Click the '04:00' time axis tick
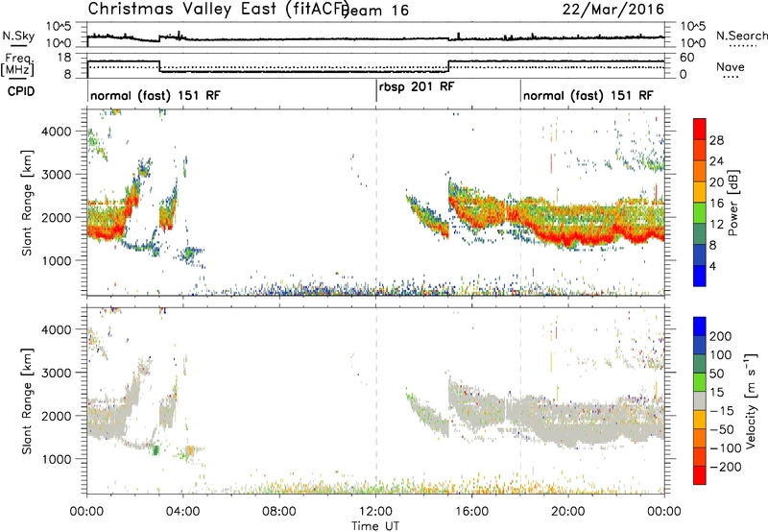Viewport: 768px width, 532px height. tap(182, 512)
